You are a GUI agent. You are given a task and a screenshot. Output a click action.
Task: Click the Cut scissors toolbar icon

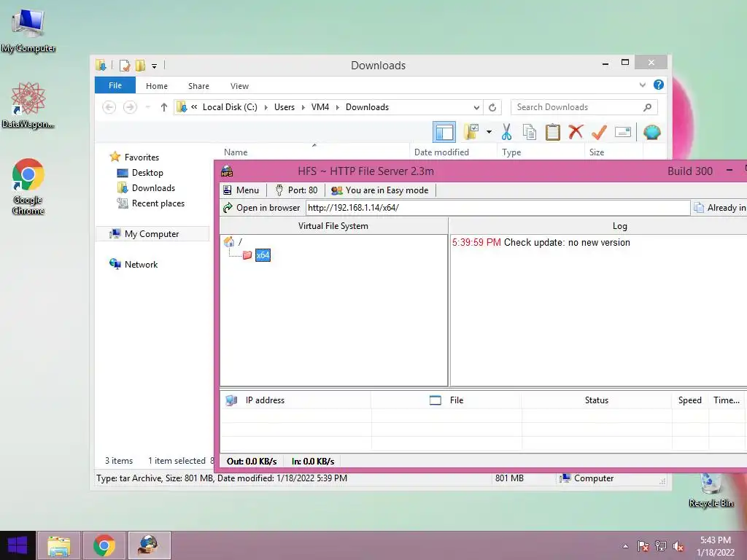(x=506, y=132)
